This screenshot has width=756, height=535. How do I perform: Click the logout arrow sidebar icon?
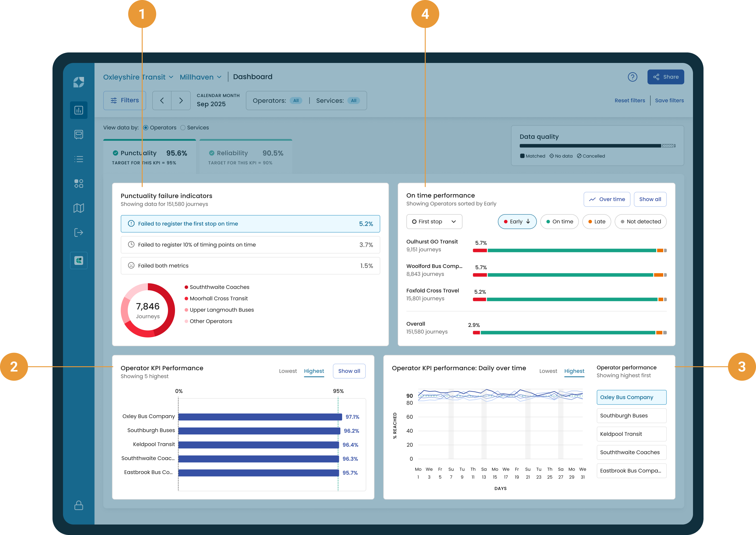tap(78, 233)
